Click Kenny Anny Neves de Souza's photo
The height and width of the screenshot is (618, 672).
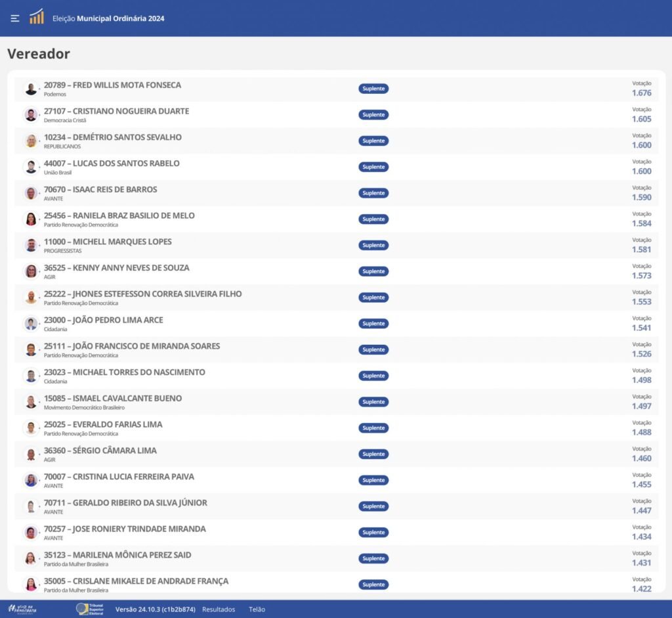tap(31, 271)
